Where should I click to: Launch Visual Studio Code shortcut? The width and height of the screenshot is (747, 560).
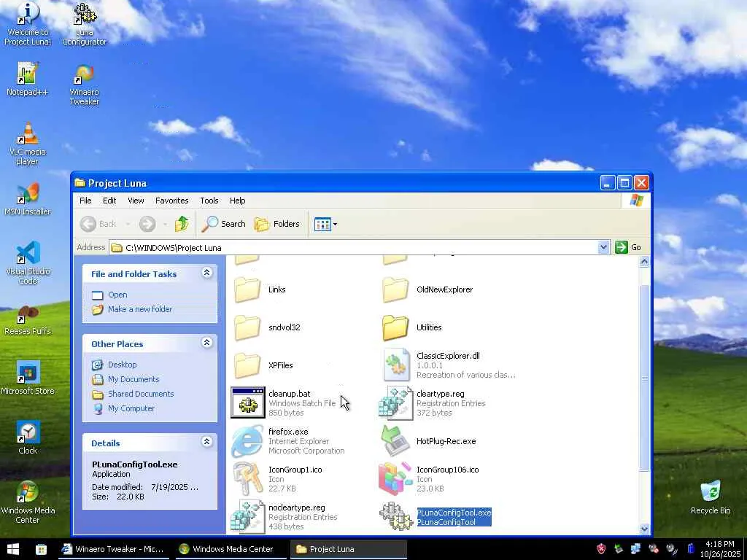(28, 262)
